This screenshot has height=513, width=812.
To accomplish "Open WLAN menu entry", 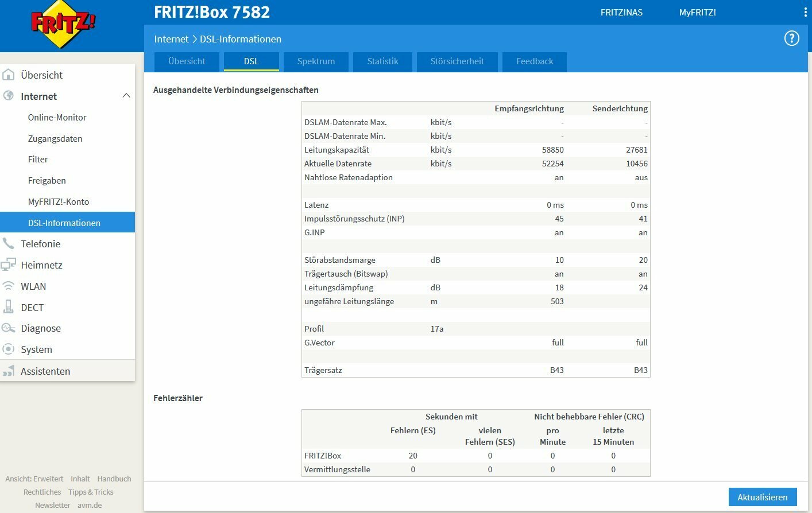I will point(33,286).
